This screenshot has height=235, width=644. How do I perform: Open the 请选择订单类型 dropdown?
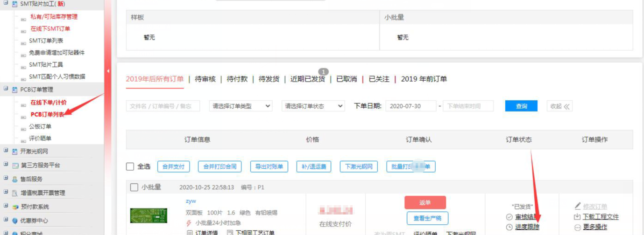click(x=241, y=106)
